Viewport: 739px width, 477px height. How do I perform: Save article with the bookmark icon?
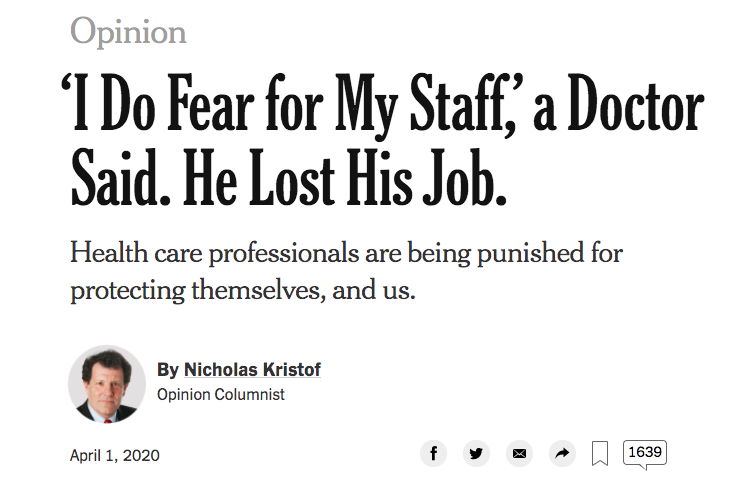coord(599,453)
